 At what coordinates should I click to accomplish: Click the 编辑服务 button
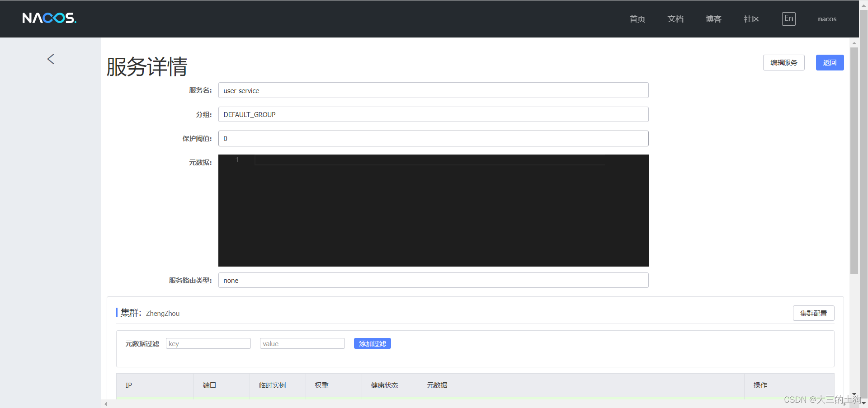783,62
